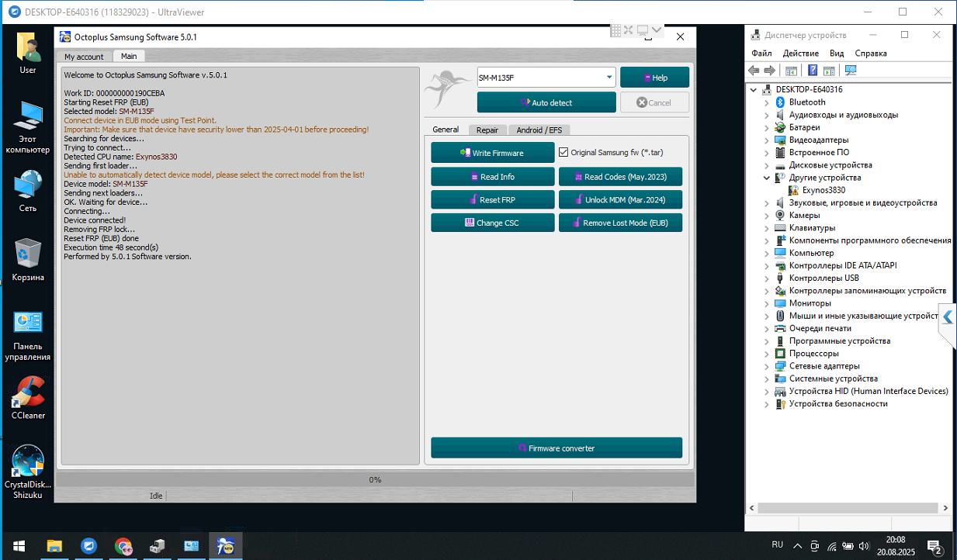Open the SM-M135F model dropdown arrow

(609, 78)
